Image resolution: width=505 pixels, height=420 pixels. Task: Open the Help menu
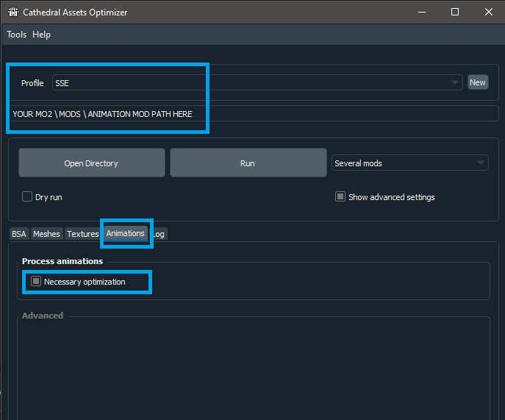coord(42,35)
